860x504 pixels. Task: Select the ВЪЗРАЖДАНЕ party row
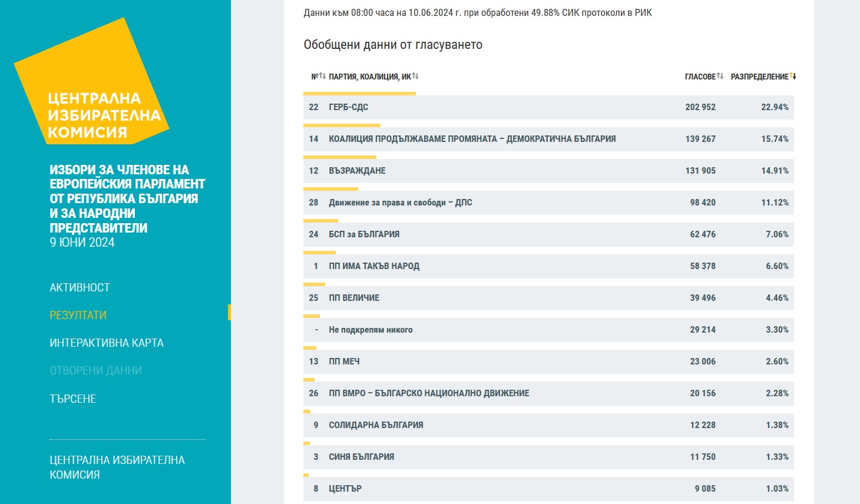548,171
